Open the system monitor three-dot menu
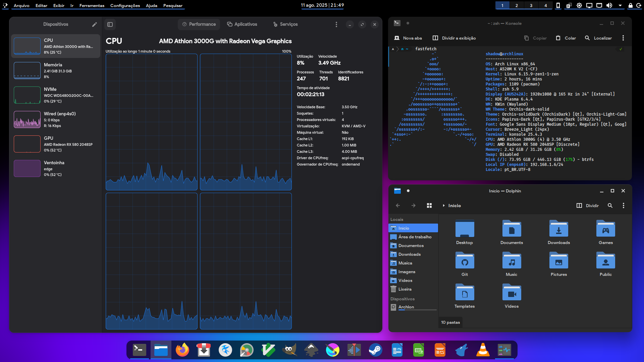This screenshot has height=362, width=644. coord(336,24)
